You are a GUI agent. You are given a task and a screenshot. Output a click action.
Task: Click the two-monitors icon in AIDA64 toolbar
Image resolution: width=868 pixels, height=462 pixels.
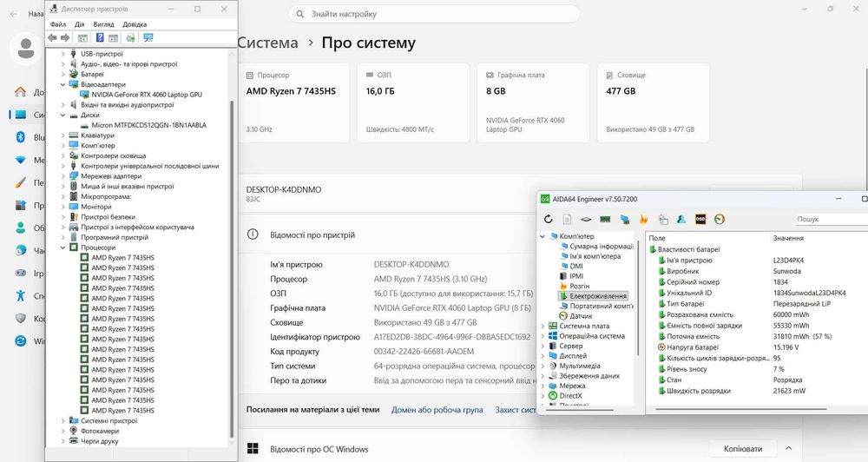click(x=624, y=219)
